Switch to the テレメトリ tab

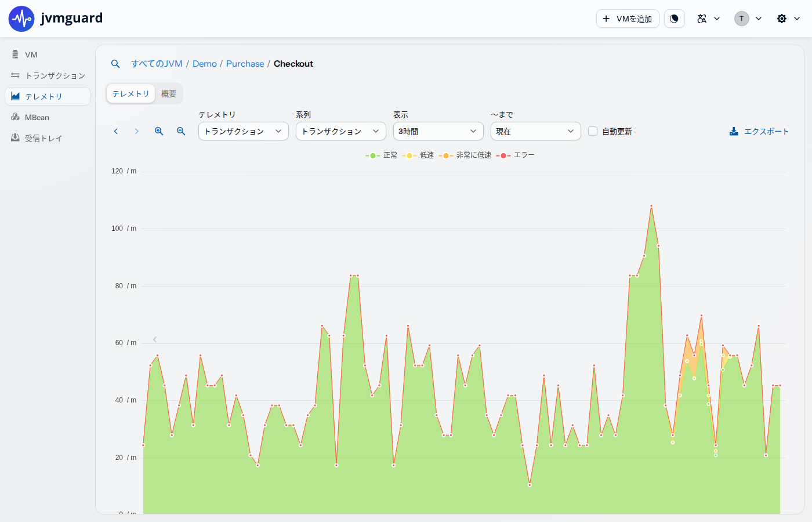[x=130, y=93]
